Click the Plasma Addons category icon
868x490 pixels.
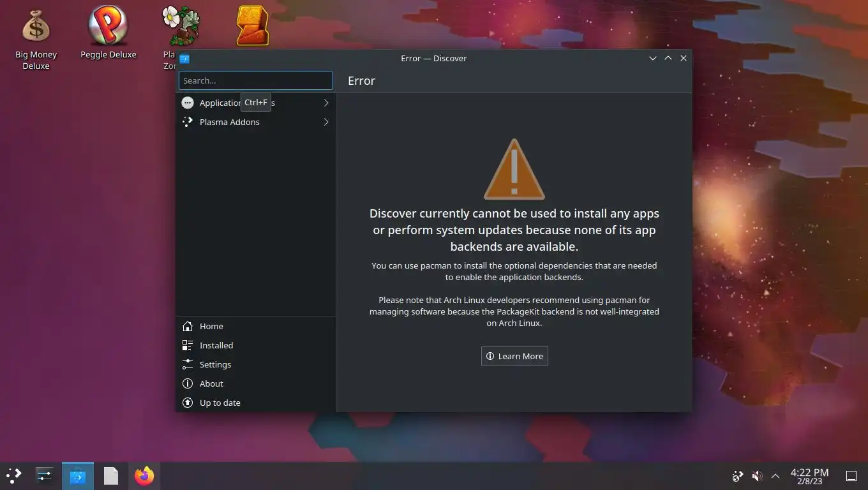click(188, 122)
